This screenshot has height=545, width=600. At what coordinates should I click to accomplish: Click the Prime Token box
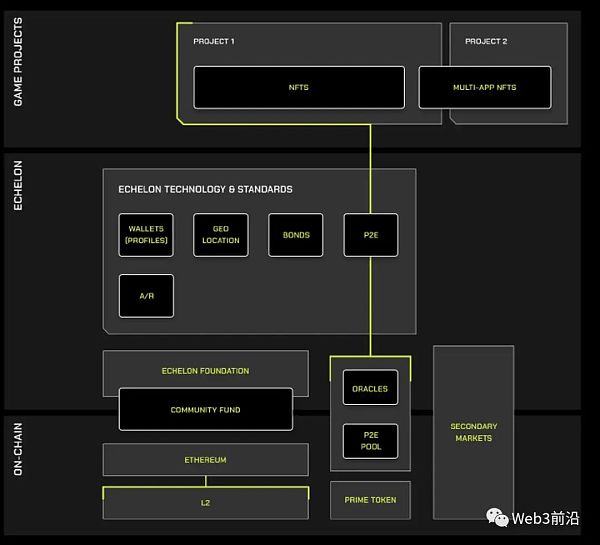tap(370, 499)
